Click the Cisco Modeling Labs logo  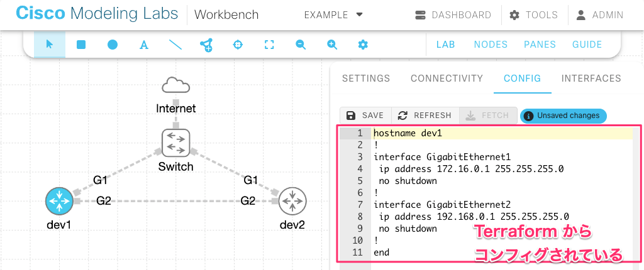(97, 14)
